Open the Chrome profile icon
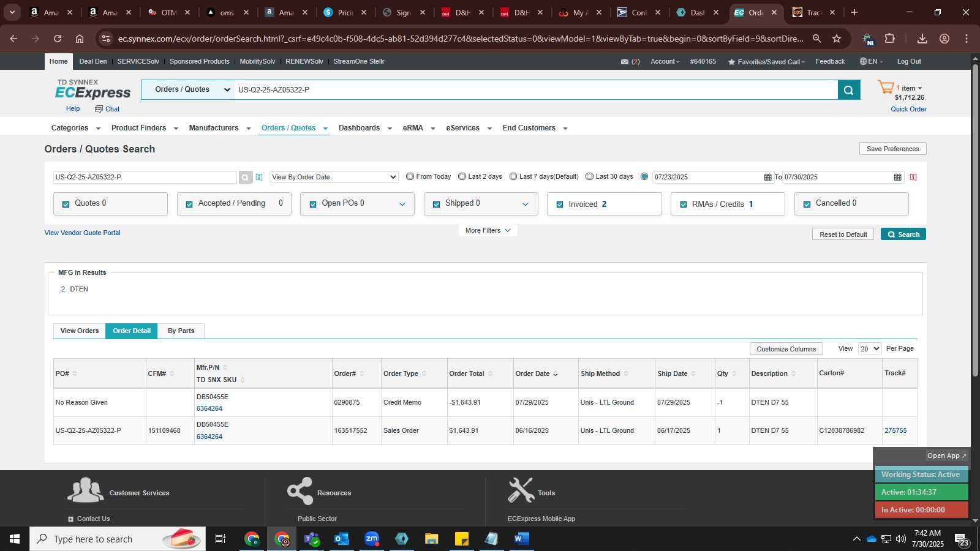The height and width of the screenshot is (551, 980). [944, 39]
